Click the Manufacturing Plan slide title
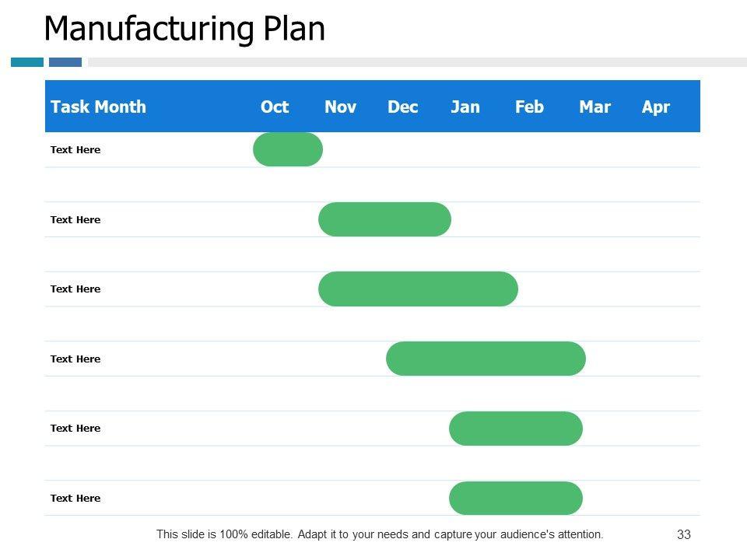Image resolution: width=747 pixels, height=560 pixels. point(184,29)
